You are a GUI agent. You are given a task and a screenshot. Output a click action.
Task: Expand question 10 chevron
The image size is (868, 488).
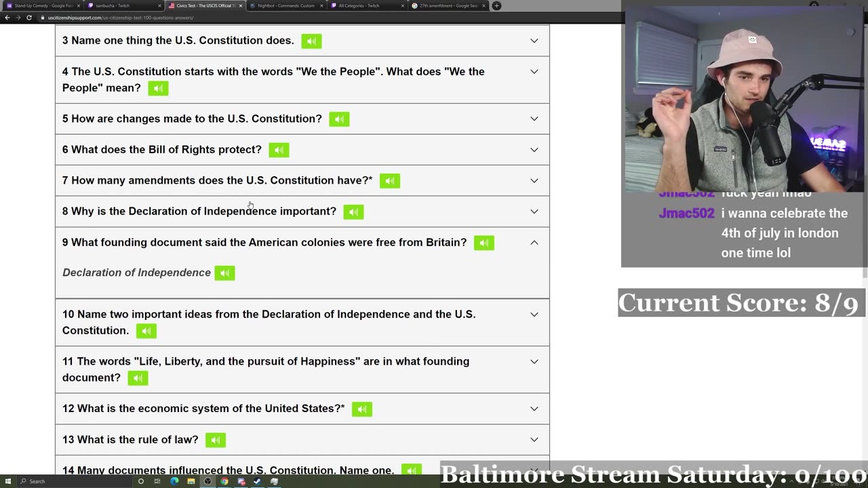(x=534, y=314)
